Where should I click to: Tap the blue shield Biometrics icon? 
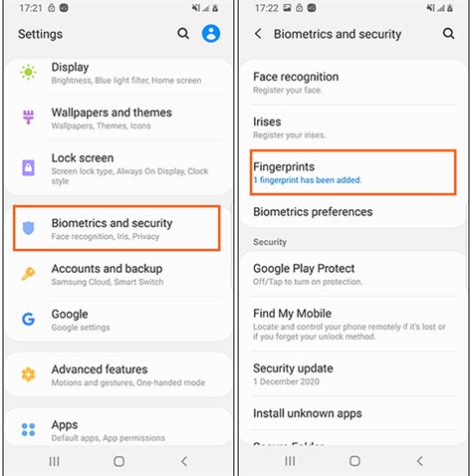(28, 228)
